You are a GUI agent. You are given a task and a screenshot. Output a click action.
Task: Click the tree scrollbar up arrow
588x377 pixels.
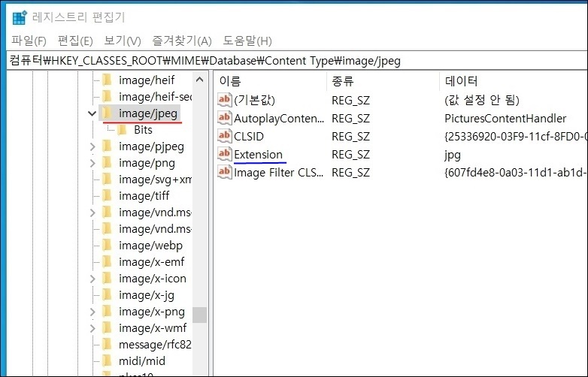(x=199, y=80)
